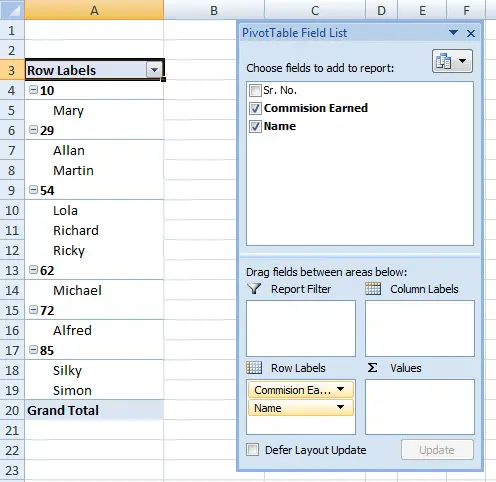Uncheck the Name field checkbox

[x=255, y=126]
